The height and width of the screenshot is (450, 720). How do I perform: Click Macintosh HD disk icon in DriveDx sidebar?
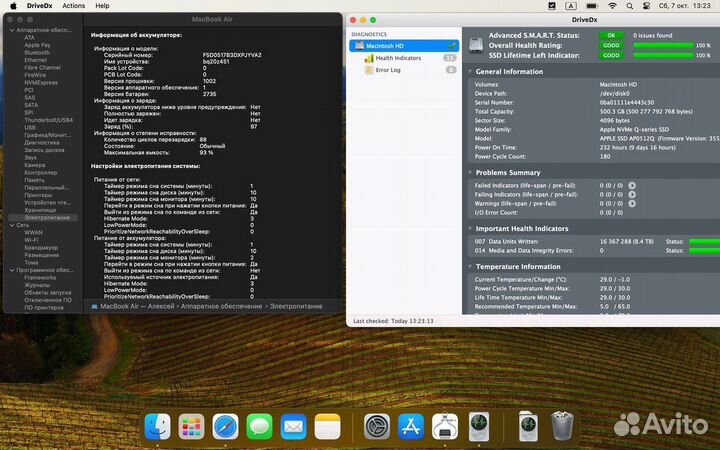tap(359, 45)
